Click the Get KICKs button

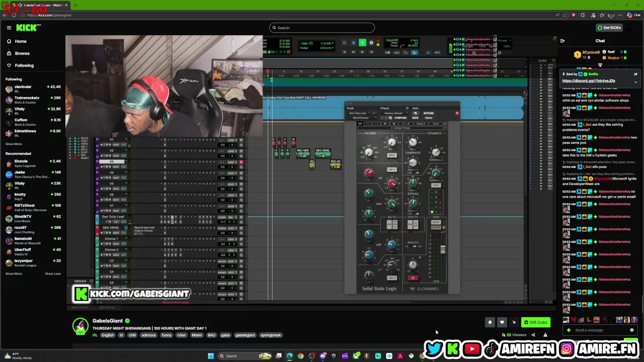point(609,28)
